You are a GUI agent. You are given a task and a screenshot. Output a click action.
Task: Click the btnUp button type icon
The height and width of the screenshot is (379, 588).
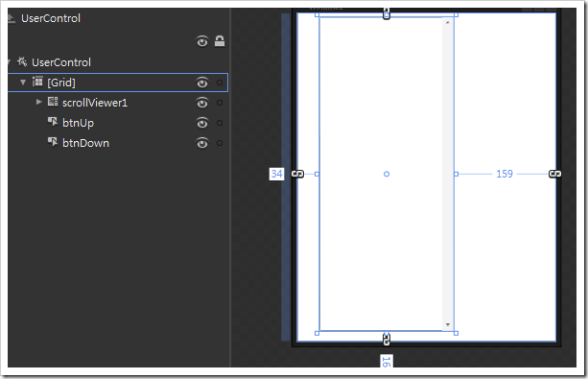pyautogui.click(x=53, y=122)
